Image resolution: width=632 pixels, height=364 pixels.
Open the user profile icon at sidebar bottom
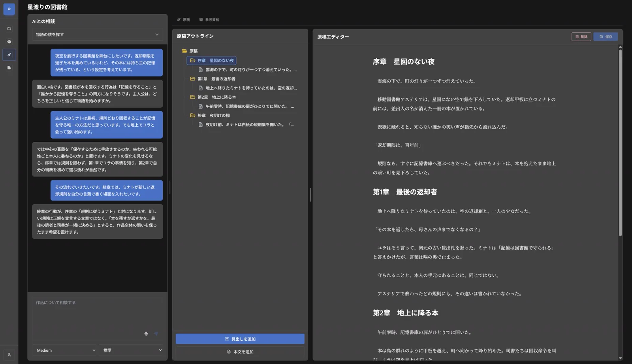[9, 355]
